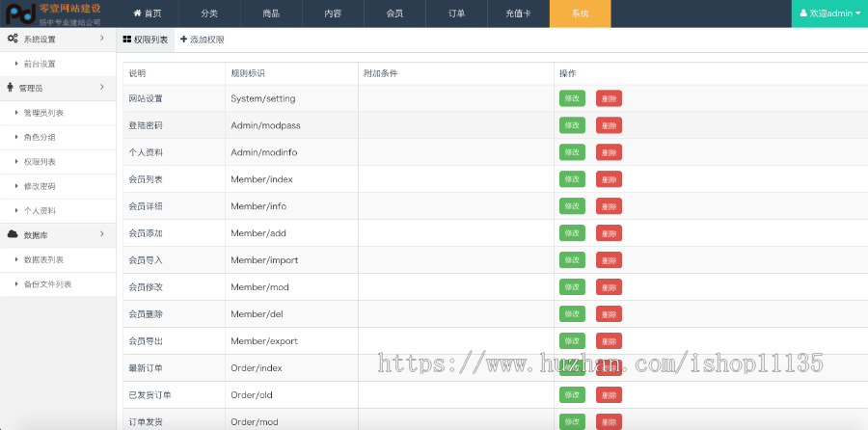Click the plus icon beside 添加权限

click(184, 40)
